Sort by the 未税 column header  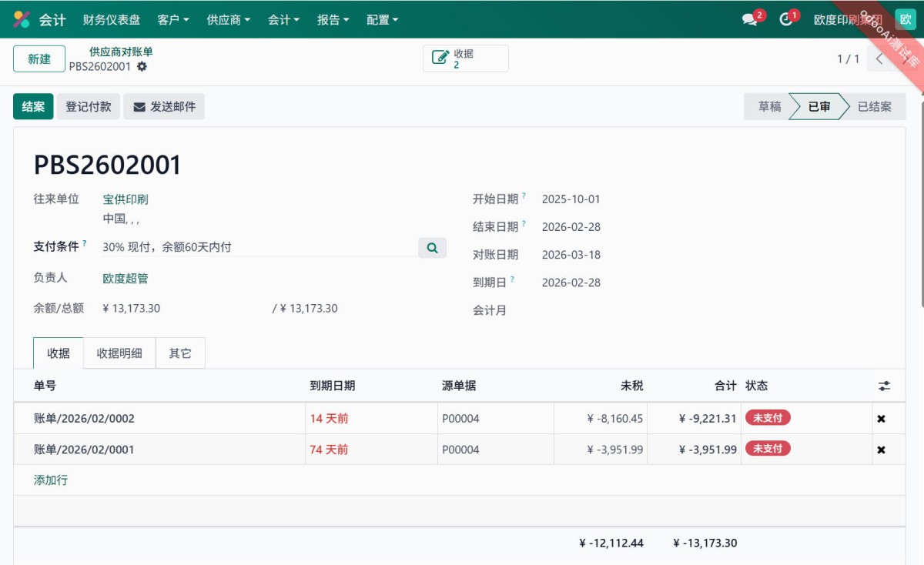[601, 386]
